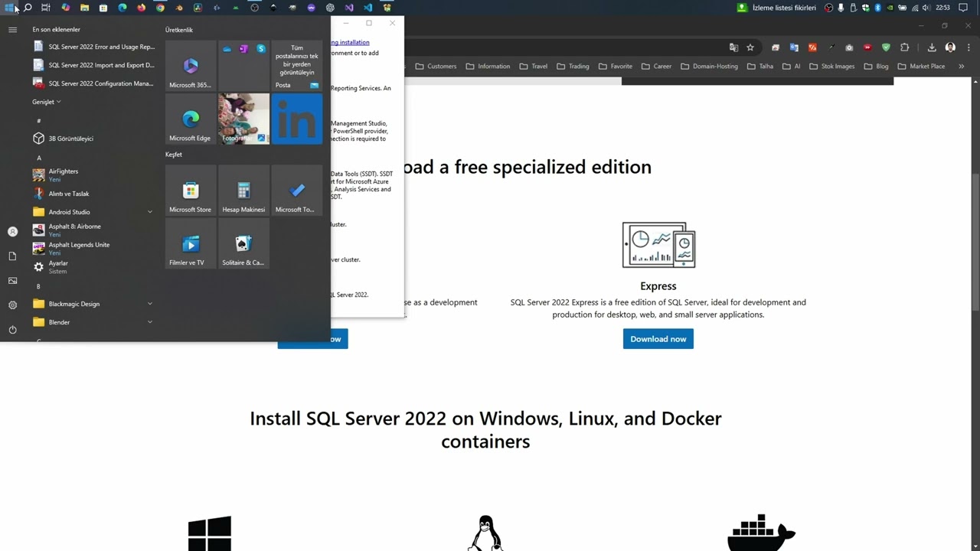The width and height of the screenshot is (980, 551).
Task: Open Chrome three-dot menu
Action: pyautogui.click(x=968, y=47)
